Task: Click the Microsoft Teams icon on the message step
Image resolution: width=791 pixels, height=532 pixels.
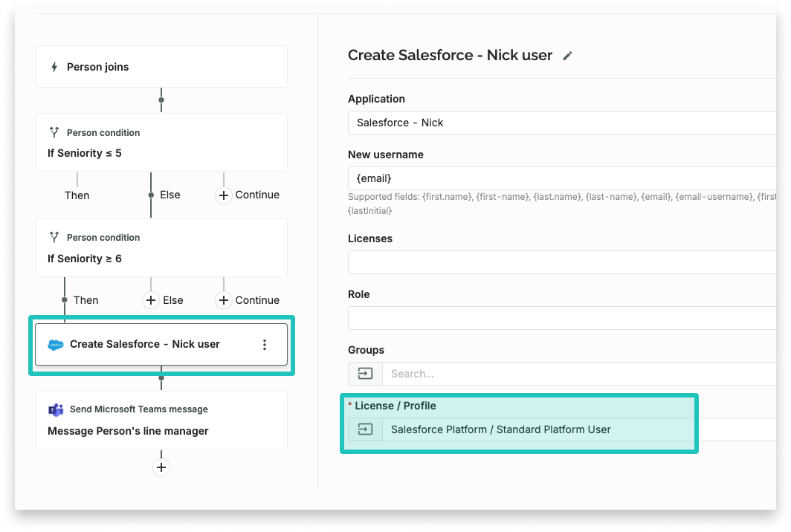Action: tap(56, 409)
